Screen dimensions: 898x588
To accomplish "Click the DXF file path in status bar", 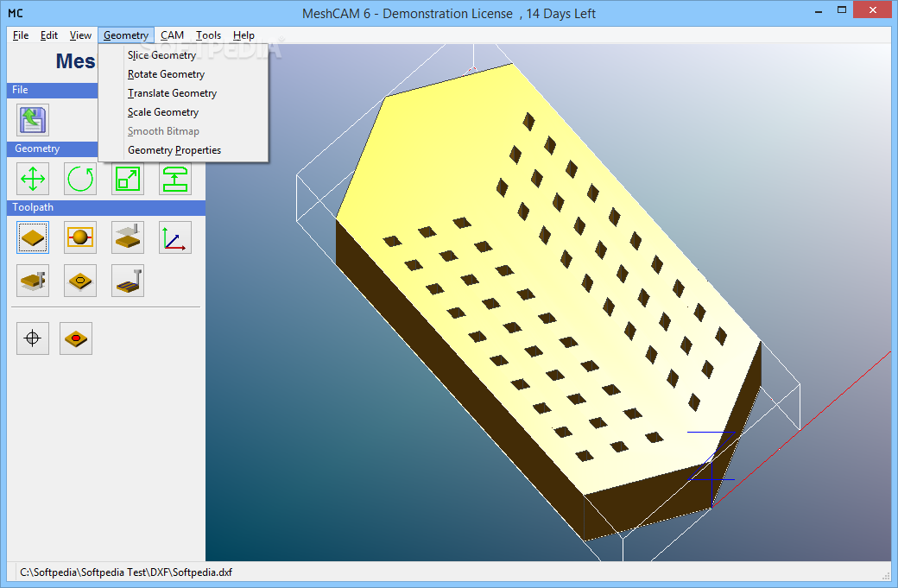I will [126, 572].
